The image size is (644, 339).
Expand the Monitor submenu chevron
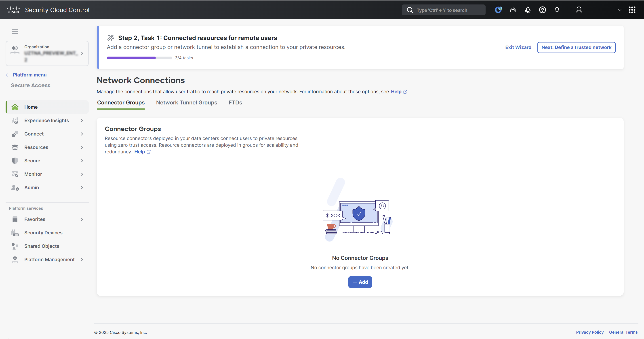pos(82,174)
